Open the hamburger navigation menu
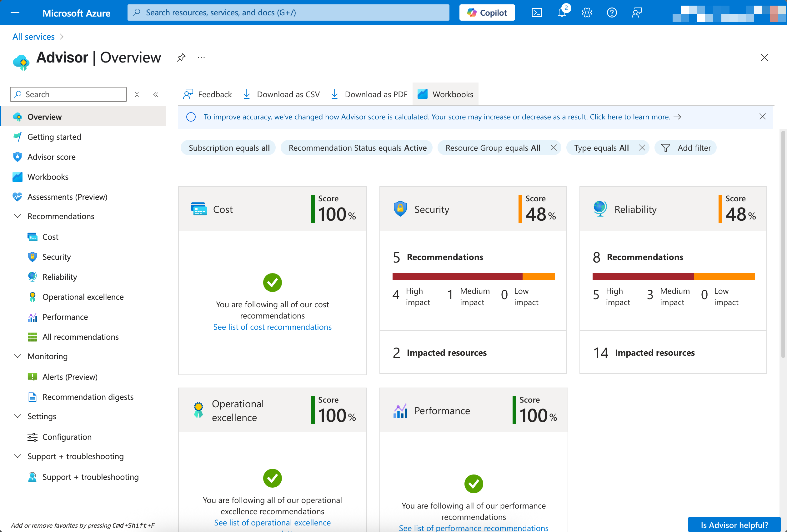The height and width of the screenshot is (532, 787). [x=15, y=13]
